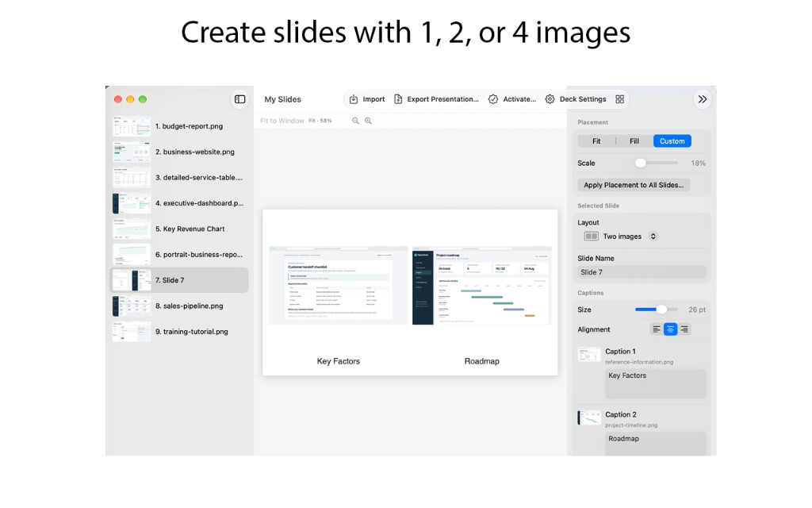
Task: Click the green zoom window button
Action: pos(143,99)
